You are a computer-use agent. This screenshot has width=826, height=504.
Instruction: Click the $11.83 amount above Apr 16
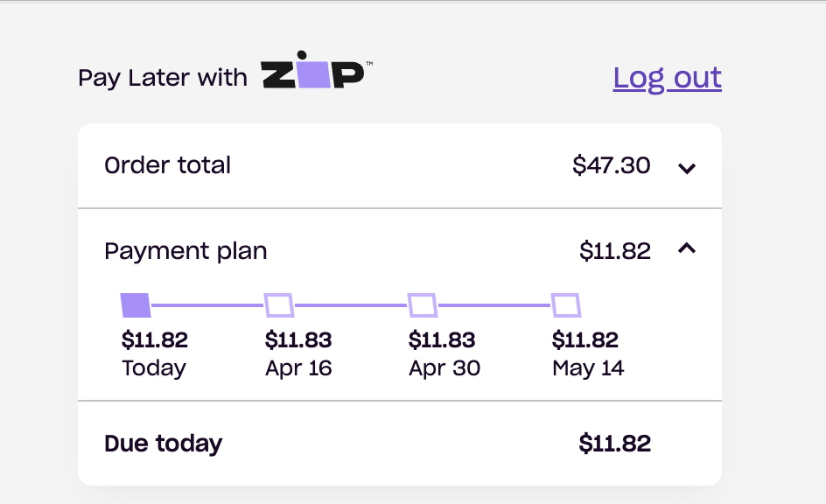click(298, 339)
